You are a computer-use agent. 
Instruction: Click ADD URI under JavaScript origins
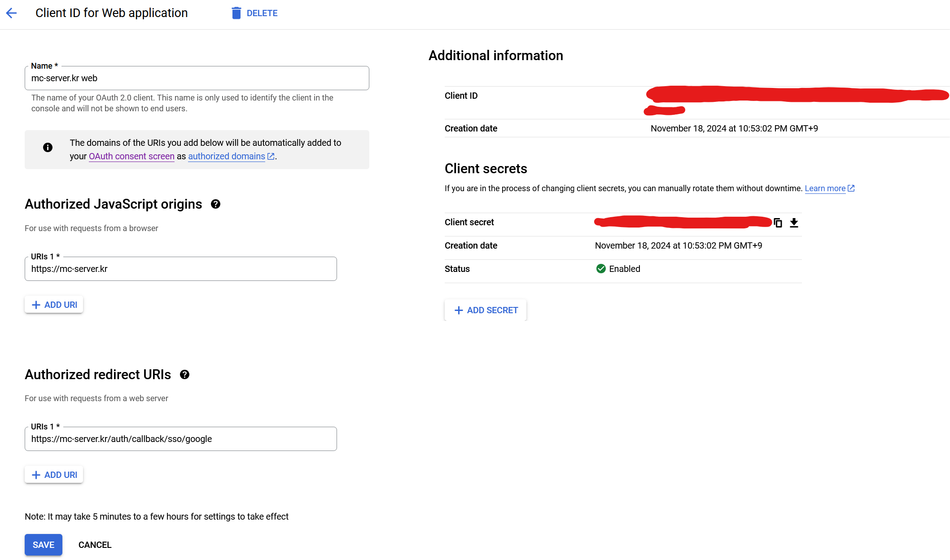tap(53, 304)
